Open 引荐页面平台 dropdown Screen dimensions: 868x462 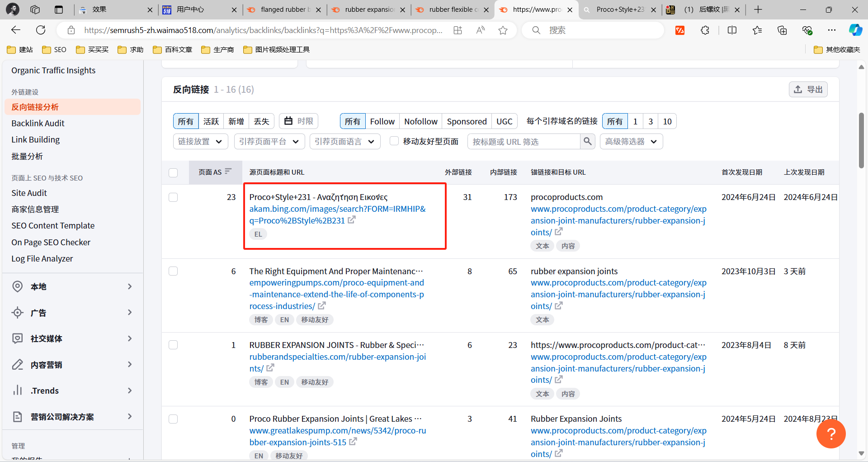click(x=269, y=142)
